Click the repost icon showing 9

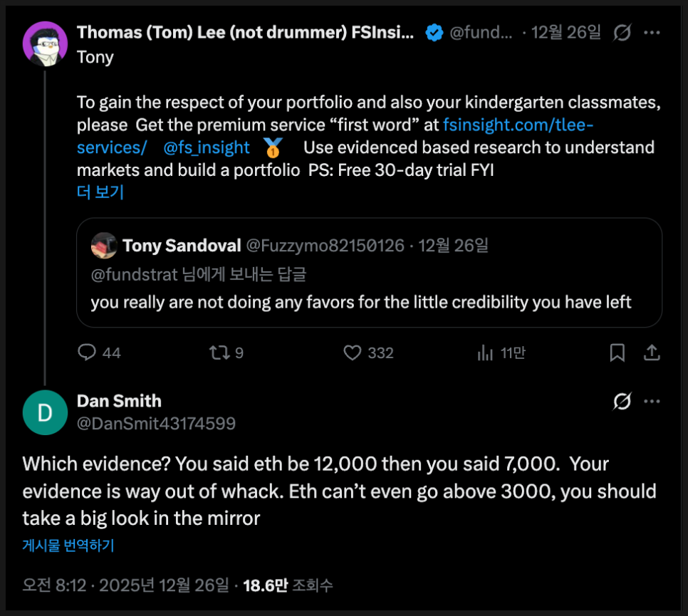coord(216,353)
